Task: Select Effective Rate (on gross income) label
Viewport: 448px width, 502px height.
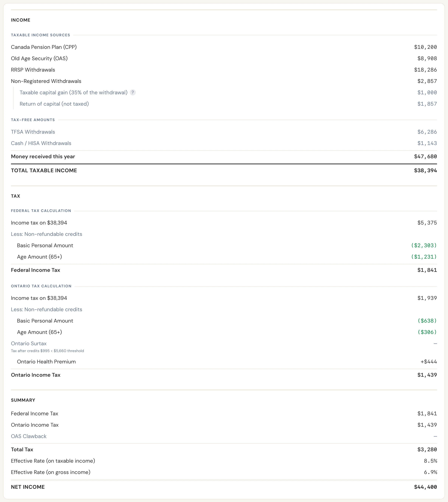Action: point(51,472)
